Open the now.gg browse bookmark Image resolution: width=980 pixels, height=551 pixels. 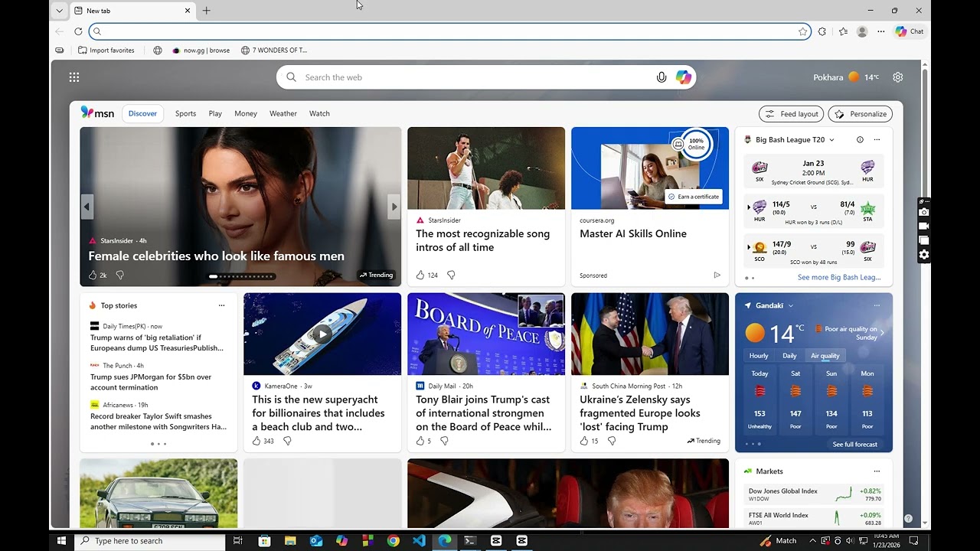point(201,51)
